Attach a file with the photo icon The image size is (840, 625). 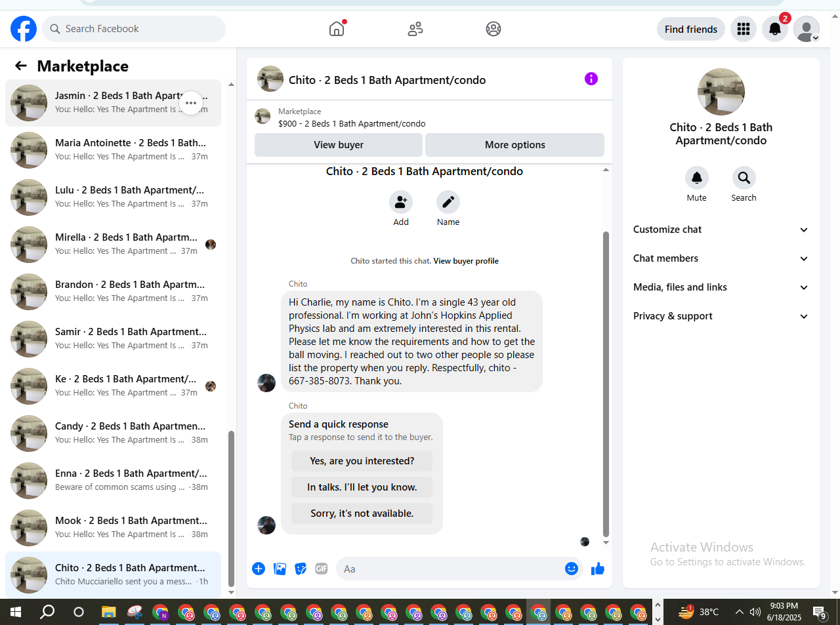pos(280,569)
